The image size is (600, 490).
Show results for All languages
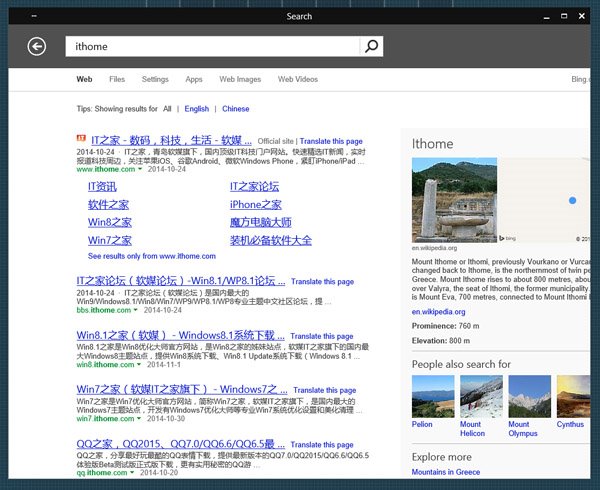pos(167,109)
